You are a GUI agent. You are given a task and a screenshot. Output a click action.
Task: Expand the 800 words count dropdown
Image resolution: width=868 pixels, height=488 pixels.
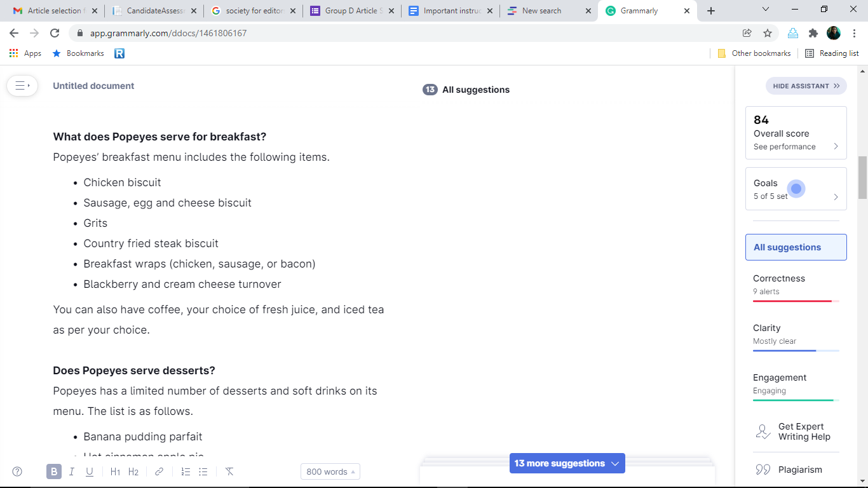point(330,471)
